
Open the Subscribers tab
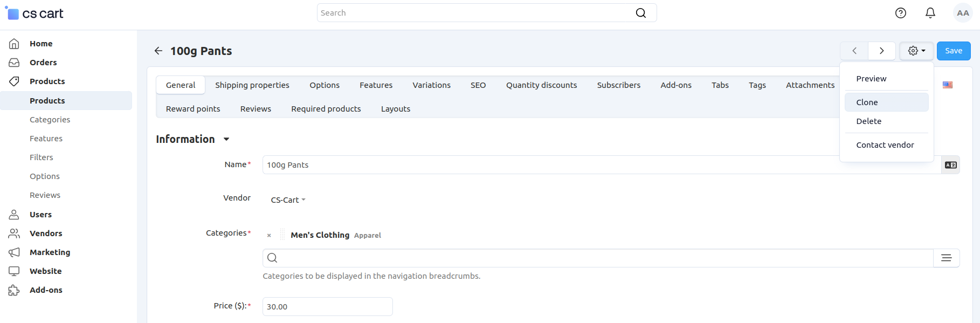[619, 85]
